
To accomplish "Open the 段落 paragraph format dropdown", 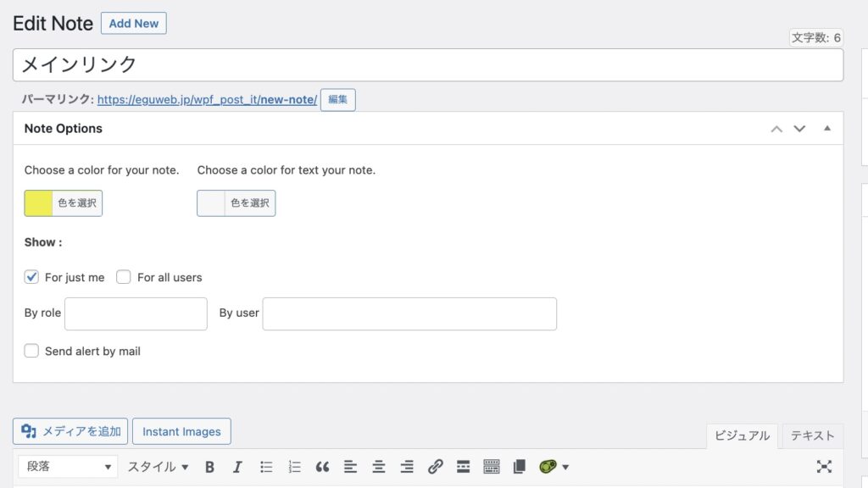I will click(x=68, y=467).
